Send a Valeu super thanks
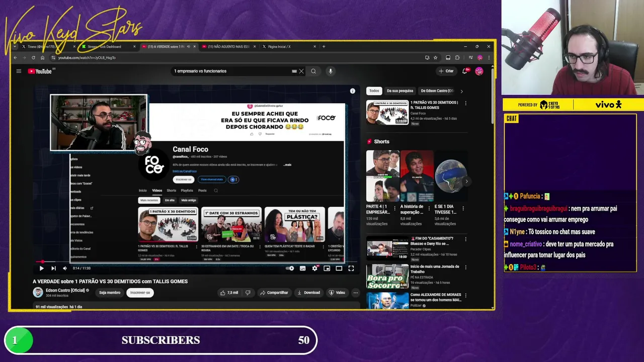644x362 pixels. pyautogui.click(x=337, y=293)
